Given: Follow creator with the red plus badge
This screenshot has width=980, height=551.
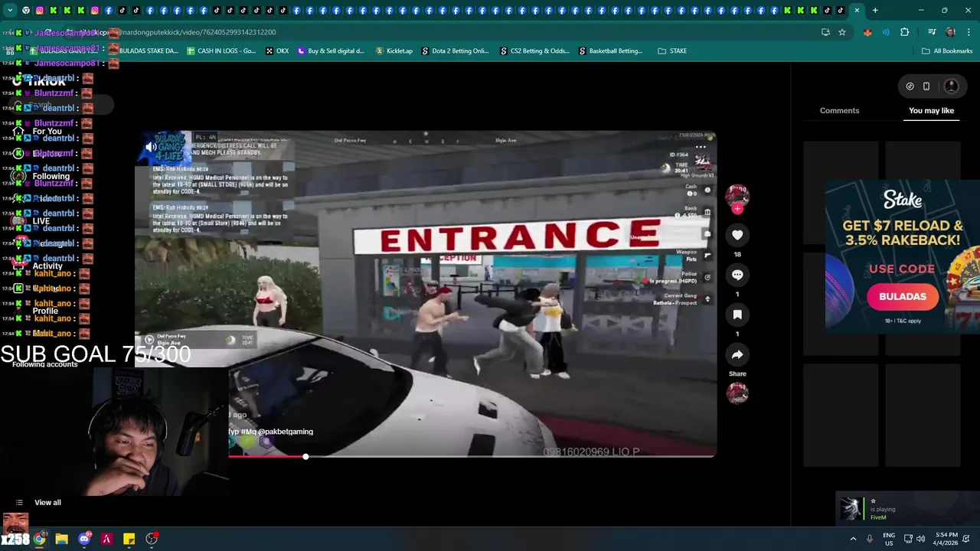Looking at the screenshot, I should coord(737,209).
